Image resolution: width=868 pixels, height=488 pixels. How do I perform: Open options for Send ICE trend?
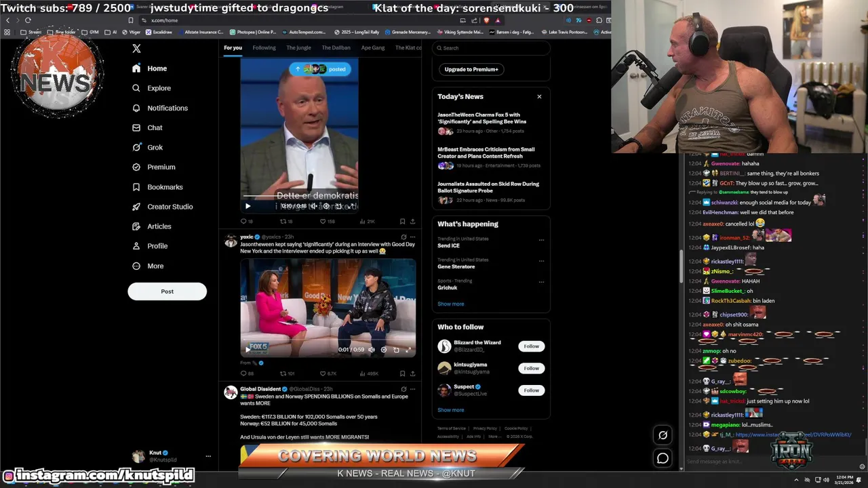[x=541, y=240]
